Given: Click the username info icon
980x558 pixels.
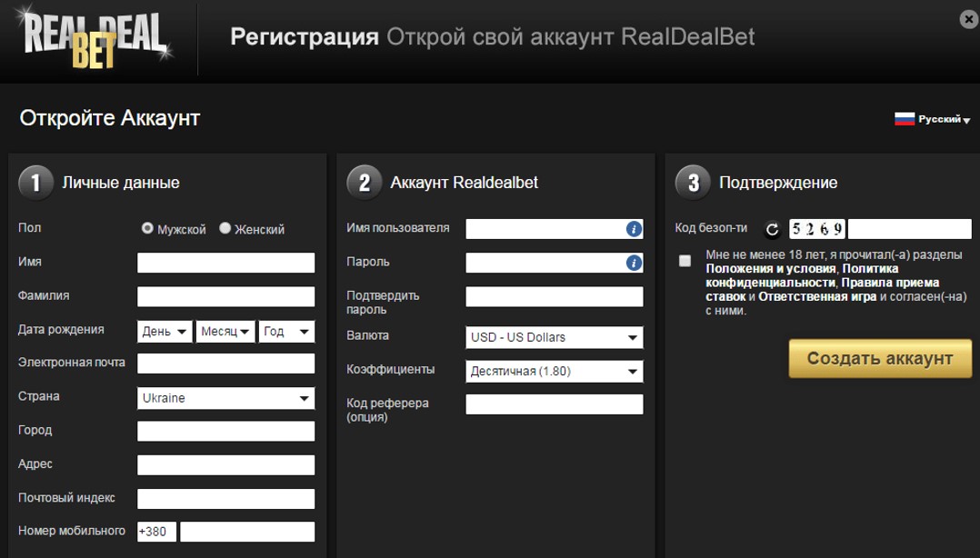Looking at the screenshot, I should (x=633, y=229).
